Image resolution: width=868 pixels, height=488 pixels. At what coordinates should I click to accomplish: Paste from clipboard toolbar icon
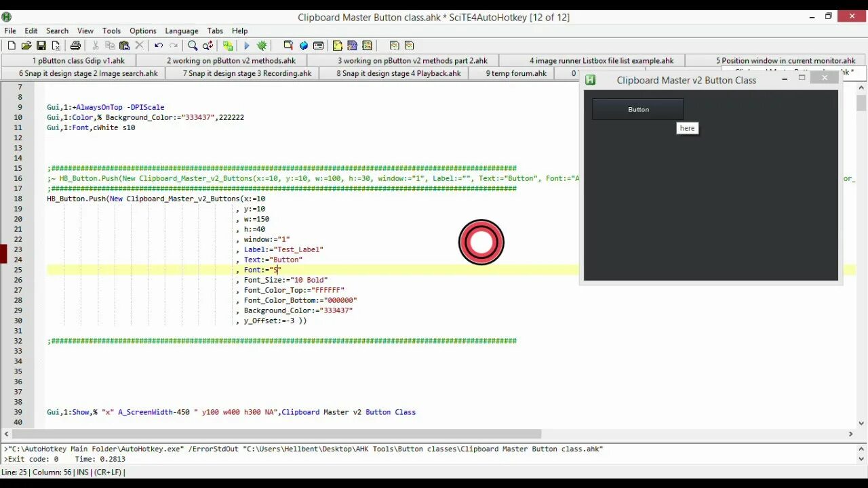tap(124, 45)
